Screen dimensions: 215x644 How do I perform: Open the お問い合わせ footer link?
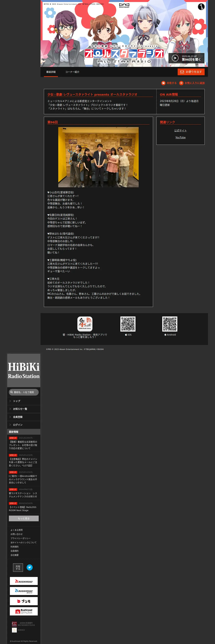tap(17, 534)
